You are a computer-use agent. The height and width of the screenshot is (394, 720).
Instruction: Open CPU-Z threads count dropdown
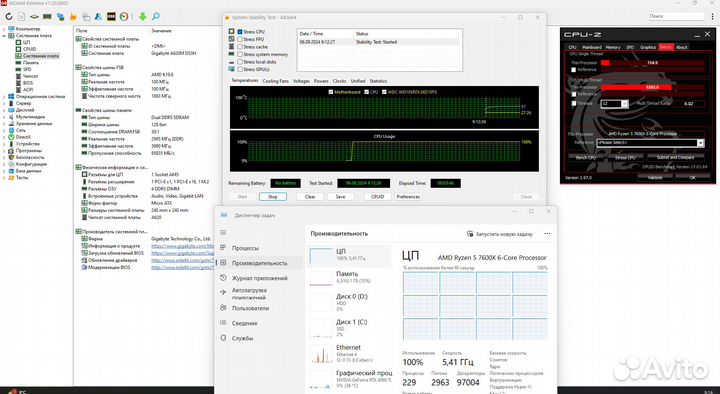tap(614, 104)
